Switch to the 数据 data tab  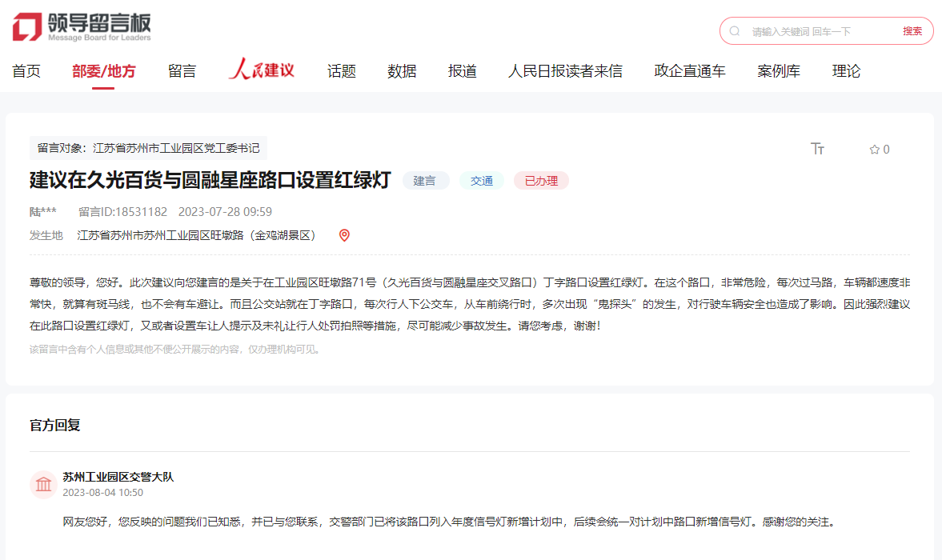[402, 71]
